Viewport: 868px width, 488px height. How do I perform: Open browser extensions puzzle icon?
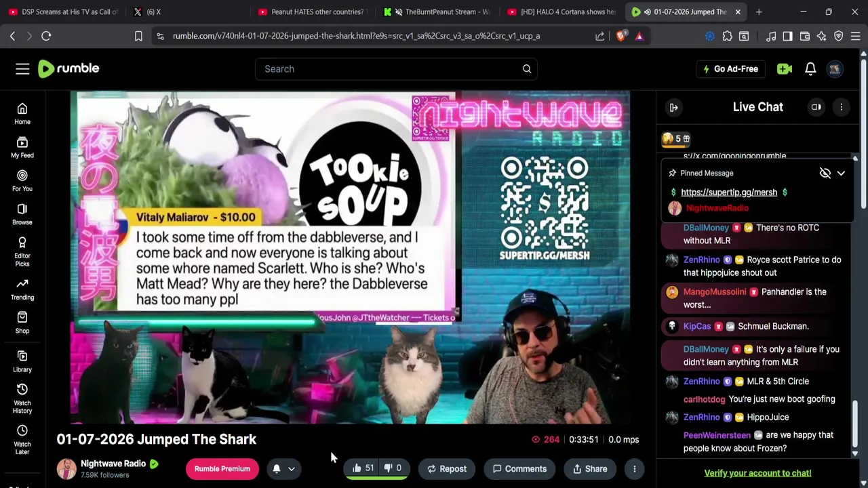click(728, 36)
